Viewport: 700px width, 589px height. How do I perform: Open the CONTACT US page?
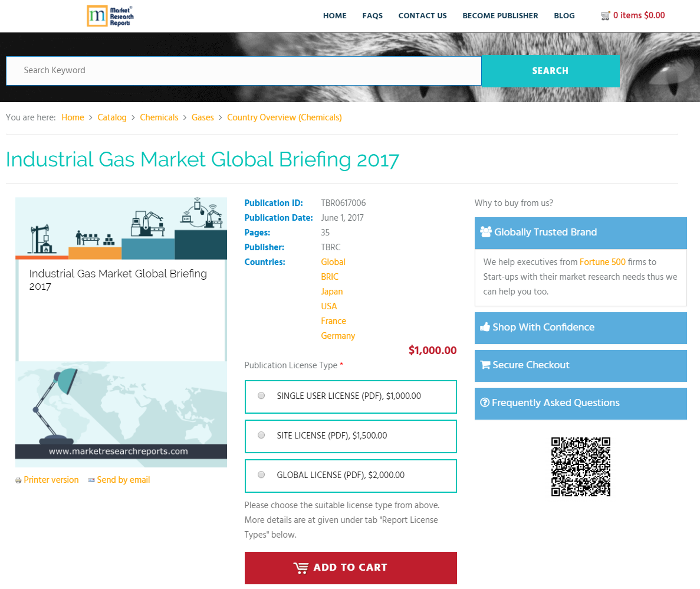tap(422, 16)
